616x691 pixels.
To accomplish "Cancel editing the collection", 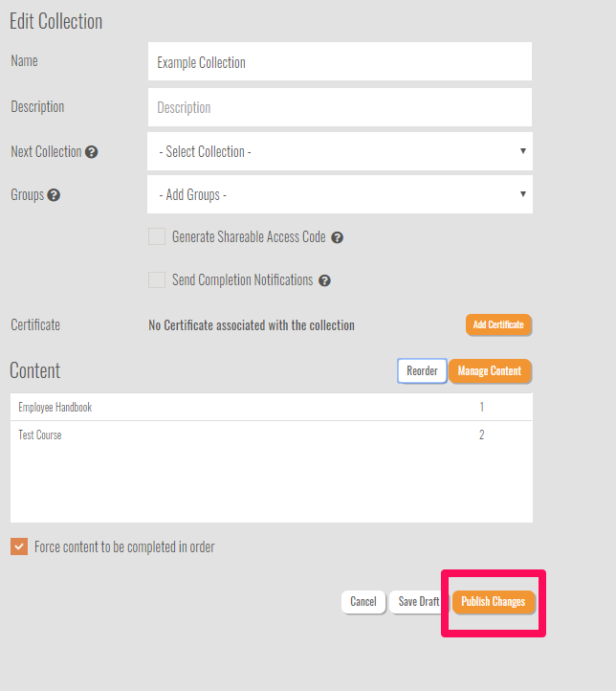I will 363,602.
